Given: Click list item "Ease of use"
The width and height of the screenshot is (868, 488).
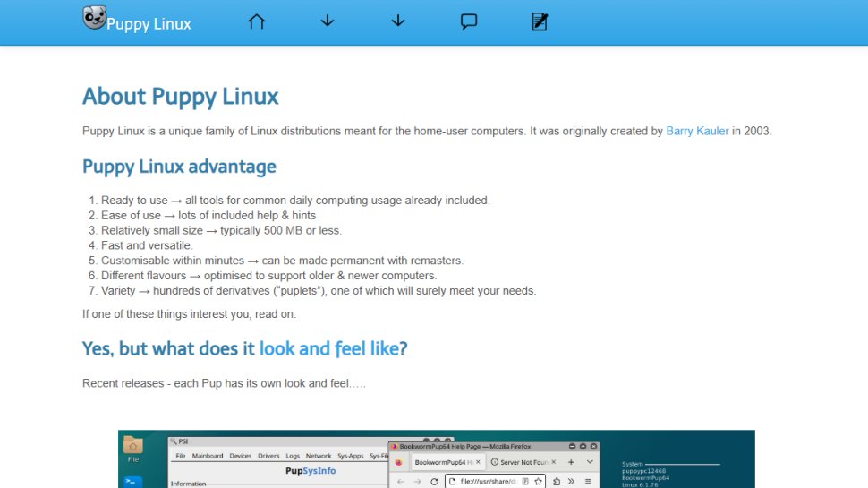Looking at the screenshot, I should (x=208, y=216).
